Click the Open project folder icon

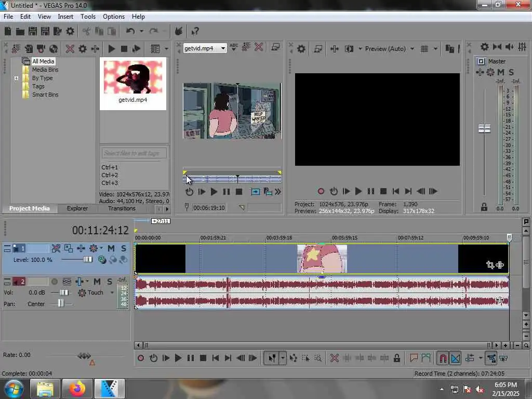(20, 32)
